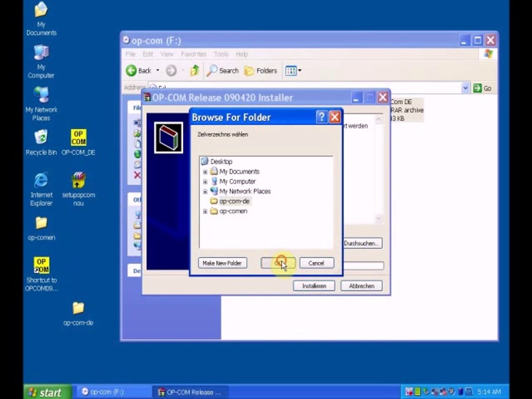Open My Documents desktop icon
The image size is (532, 399).
tap(40, 18)
